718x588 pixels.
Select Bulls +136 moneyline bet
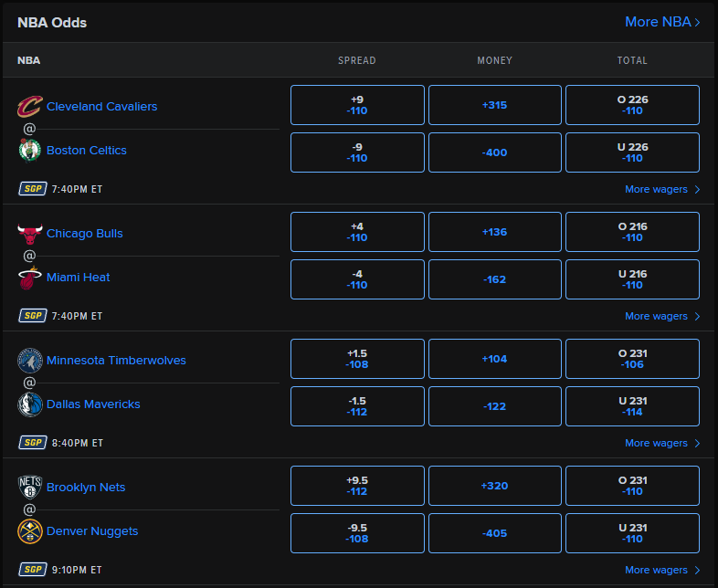[494, 232]
